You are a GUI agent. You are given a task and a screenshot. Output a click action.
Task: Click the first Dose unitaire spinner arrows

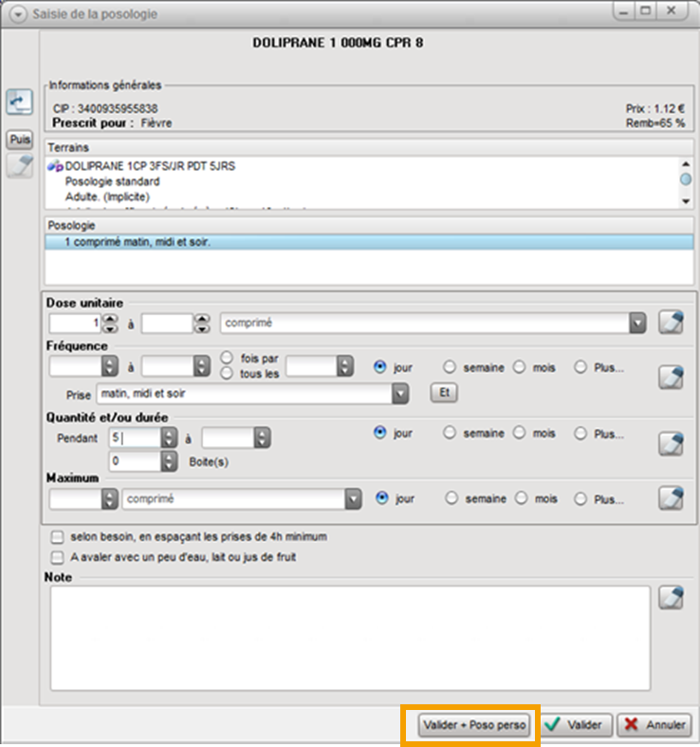[x=110, y=323]
